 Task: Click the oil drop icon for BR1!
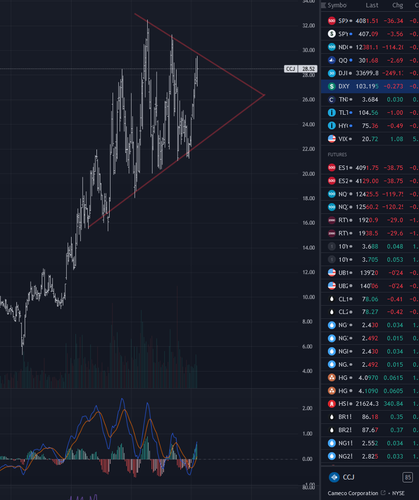point(332,417)
